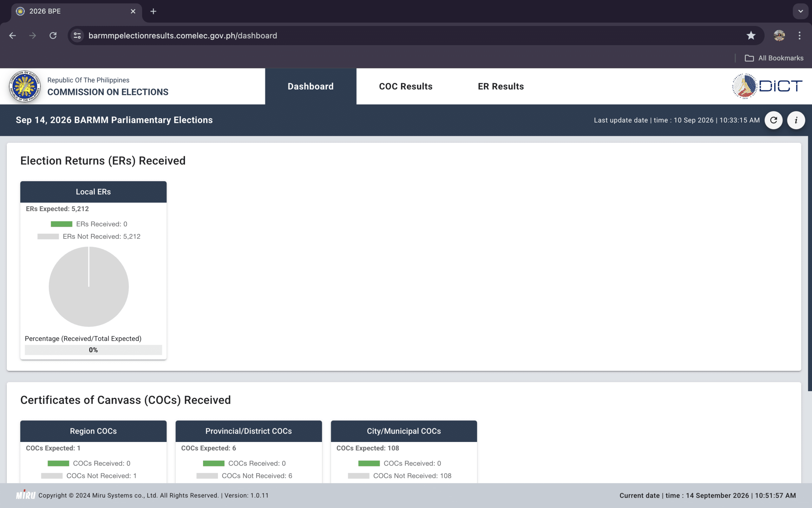Close the 2026 BPE tab
The width and height of the screenshot is (812, 508).
click(133, 11)
